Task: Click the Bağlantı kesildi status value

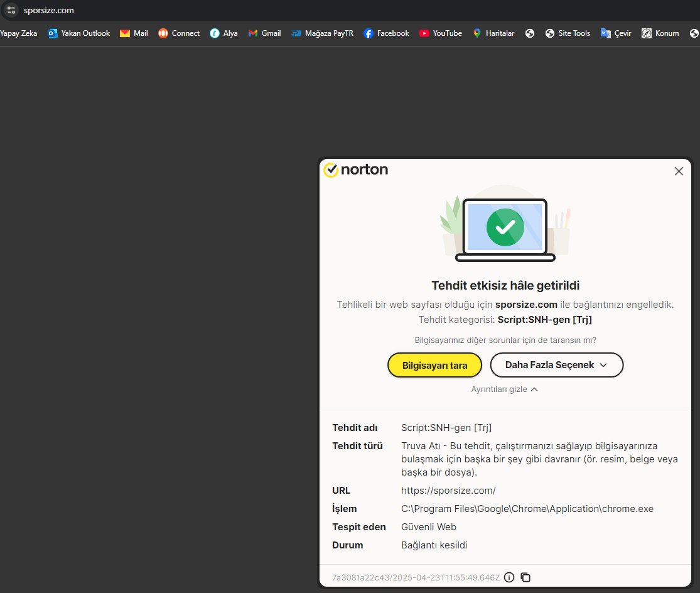Action: point(434,545)
